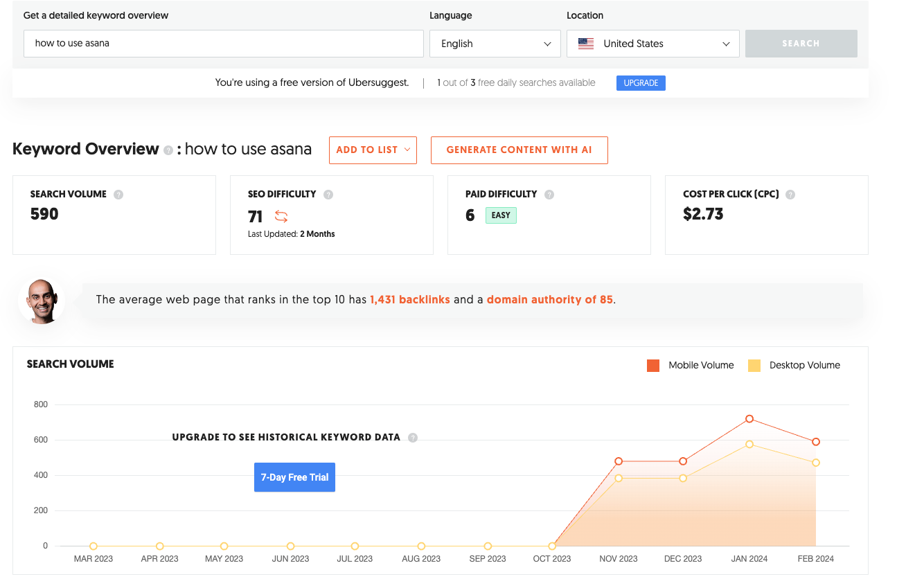
Task: Click the search volume value 590
Action: tap(44, 214)
